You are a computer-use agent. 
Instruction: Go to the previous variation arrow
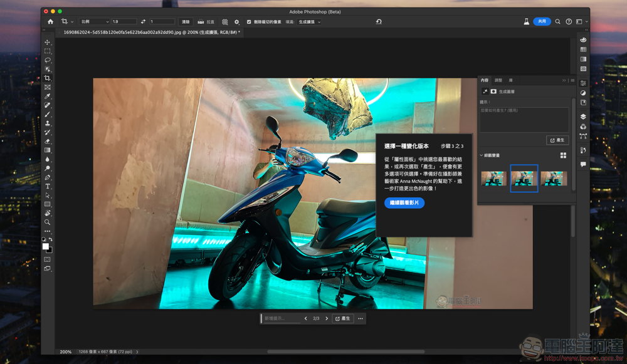305,318
